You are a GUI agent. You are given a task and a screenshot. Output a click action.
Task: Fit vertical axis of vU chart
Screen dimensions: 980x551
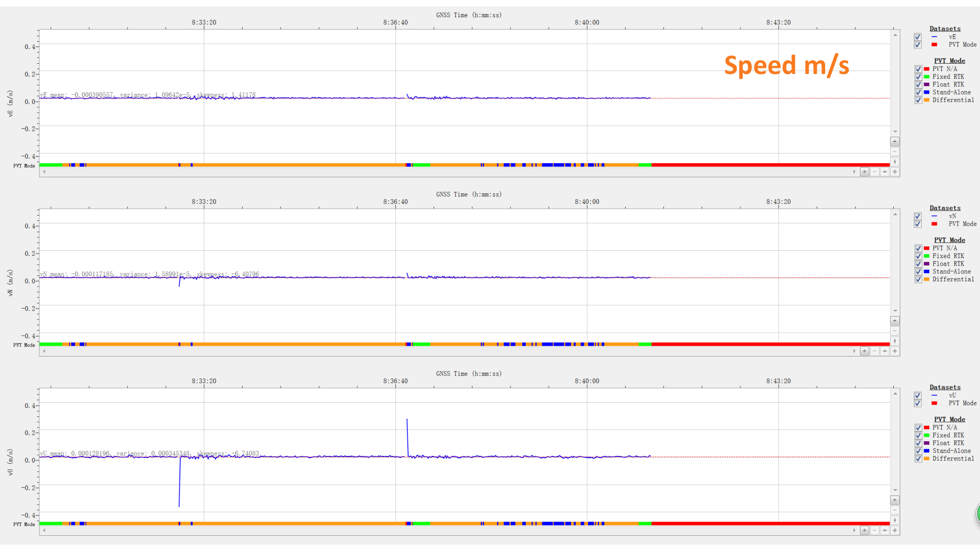click(895, 520)
